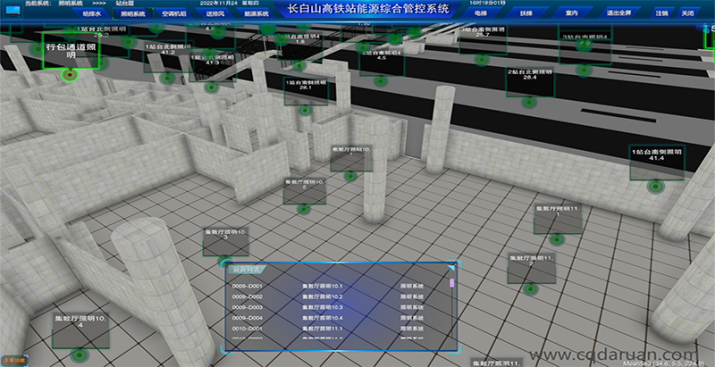Switch to the 空调机组 tab
715x368 pixels.
(174, 14)
